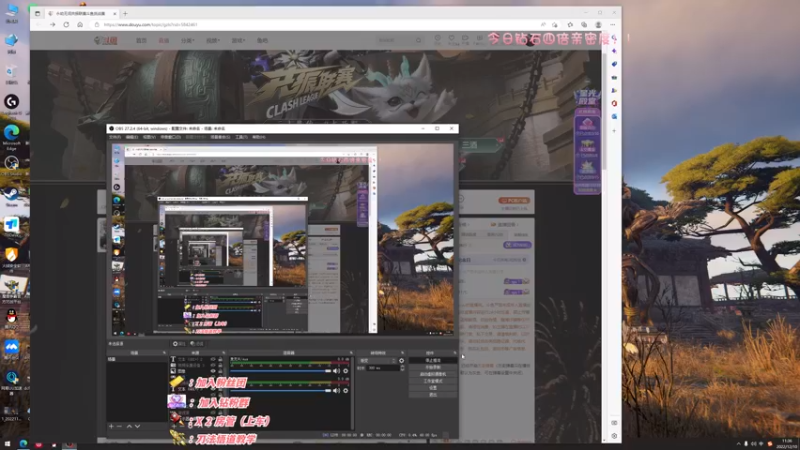Pop out the OBS Controls dock header icon

[x=455, y=353]
